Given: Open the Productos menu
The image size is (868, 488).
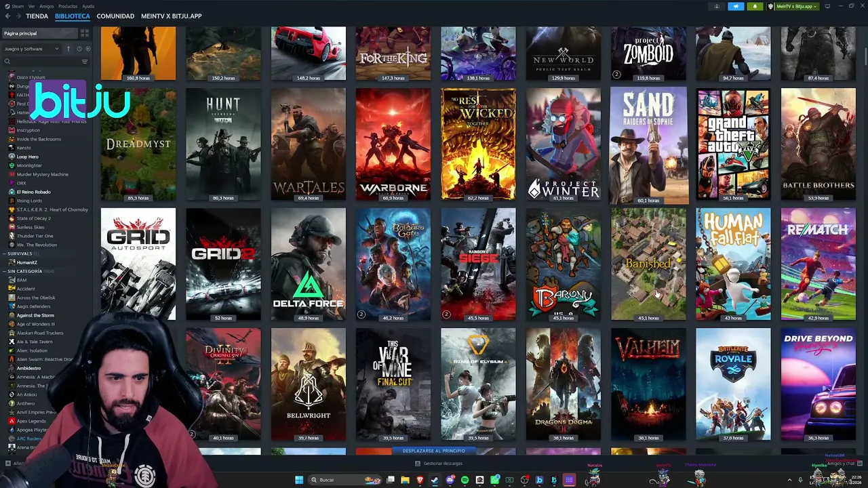Looking at the screenshot, I should (x=68, y=6).
